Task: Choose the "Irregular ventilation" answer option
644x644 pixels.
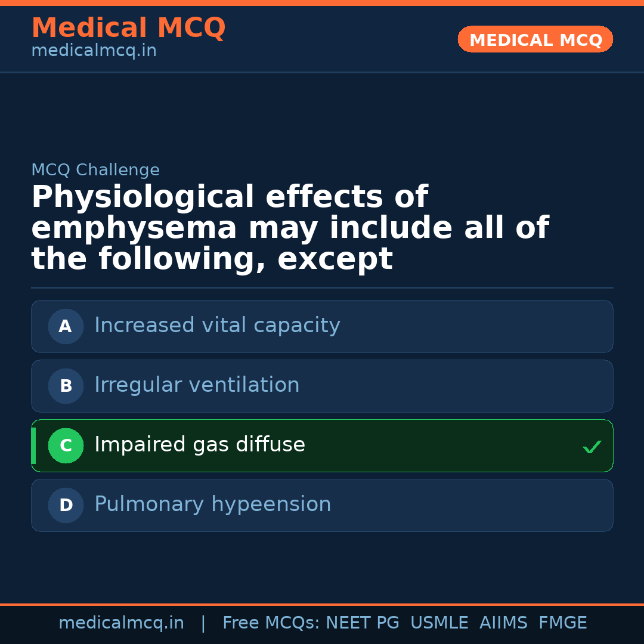Action: [x=197, y=385]
